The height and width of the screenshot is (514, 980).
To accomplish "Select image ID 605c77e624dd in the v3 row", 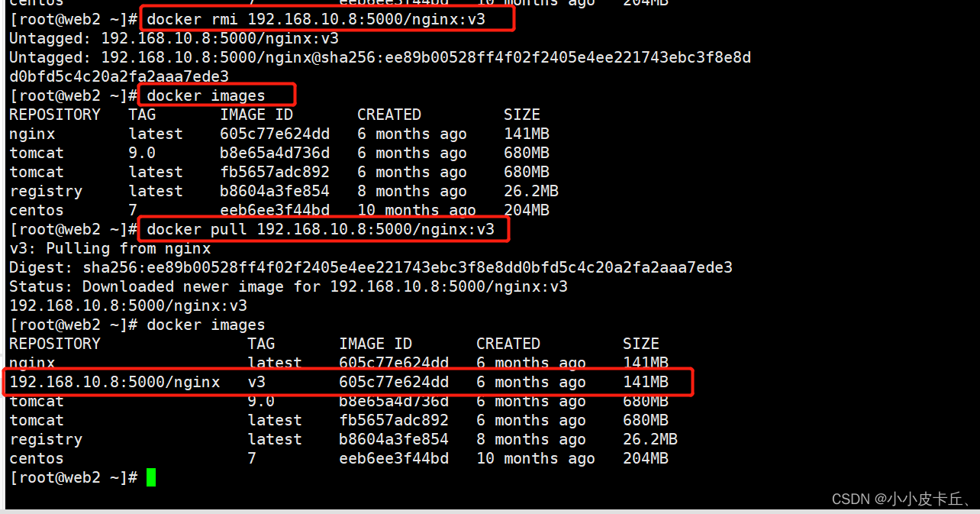I will click(x=394, y=382).
